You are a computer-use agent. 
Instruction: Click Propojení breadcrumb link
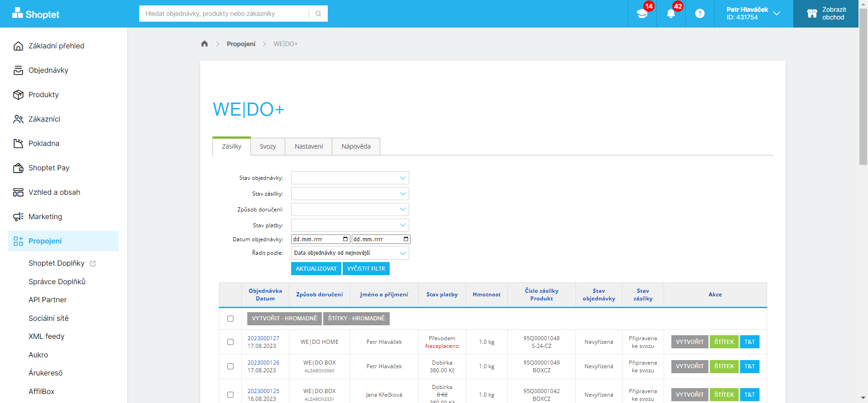pos(241,44)
